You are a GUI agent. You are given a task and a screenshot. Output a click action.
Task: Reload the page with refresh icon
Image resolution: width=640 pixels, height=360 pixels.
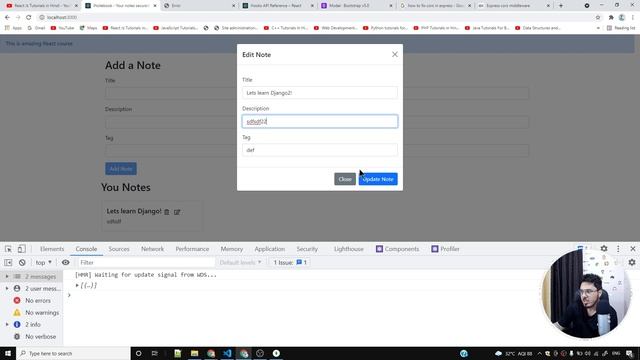click(x=29, y=17)
